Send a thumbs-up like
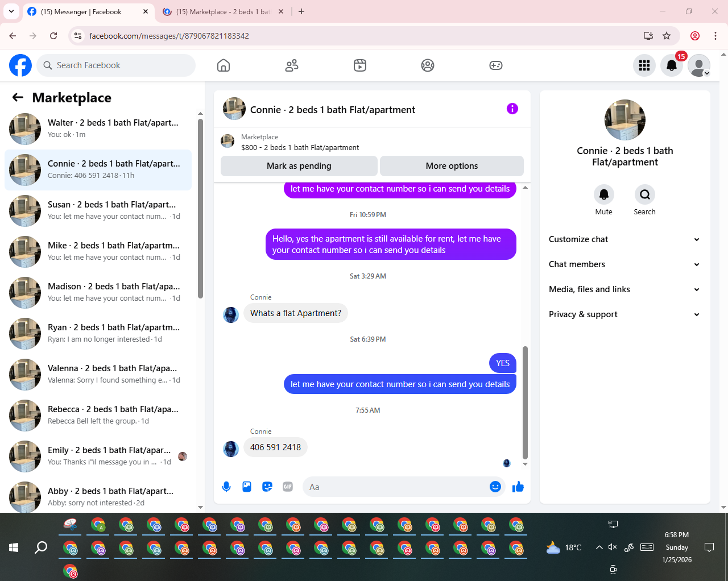Screen dimensions: 728x581 [x=518, y=487]
